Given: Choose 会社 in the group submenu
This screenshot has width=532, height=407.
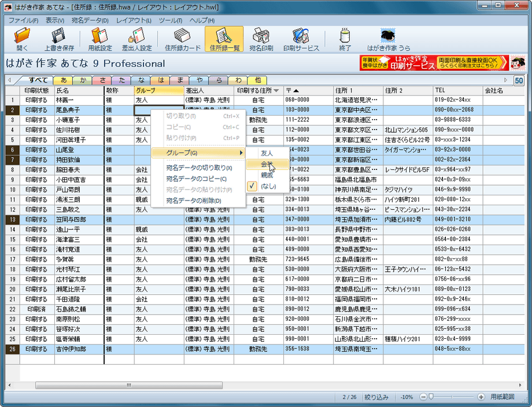Looking at the screenshot, I should click(x=267, y=164).
